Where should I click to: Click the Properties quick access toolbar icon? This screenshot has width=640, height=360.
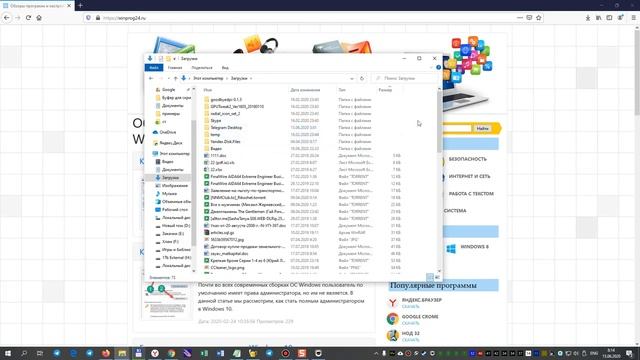(161, 59)
